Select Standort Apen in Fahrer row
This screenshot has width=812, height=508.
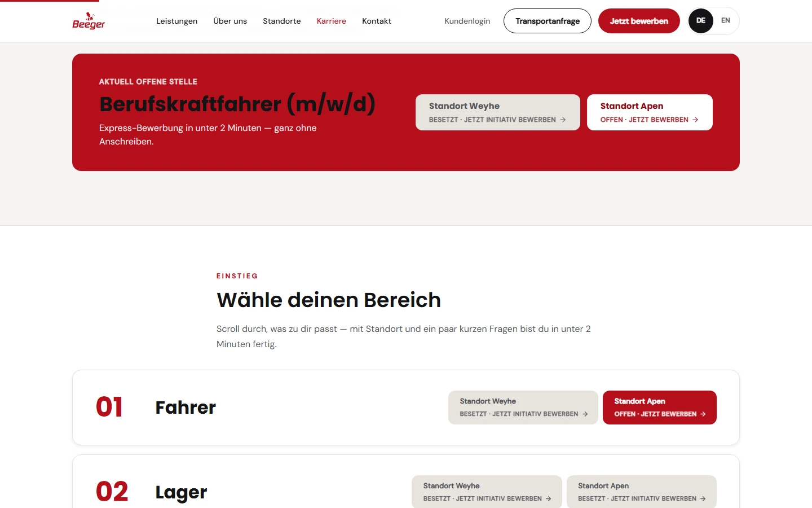660,408
